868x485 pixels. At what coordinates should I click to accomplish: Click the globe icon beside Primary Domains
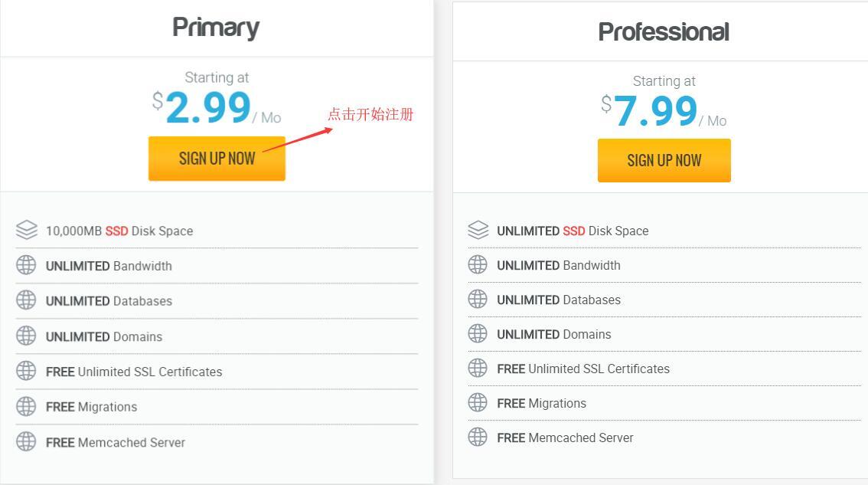[x=26, y=336]
